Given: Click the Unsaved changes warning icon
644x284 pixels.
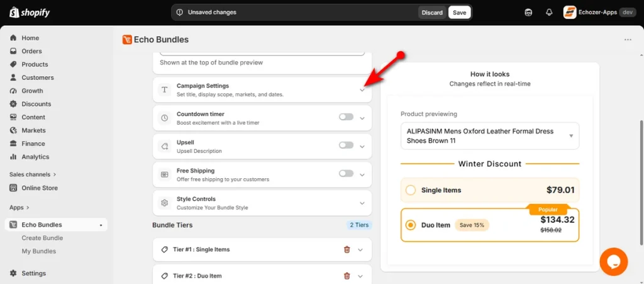Looking at the screenshot, I should [x=179, y=13].
